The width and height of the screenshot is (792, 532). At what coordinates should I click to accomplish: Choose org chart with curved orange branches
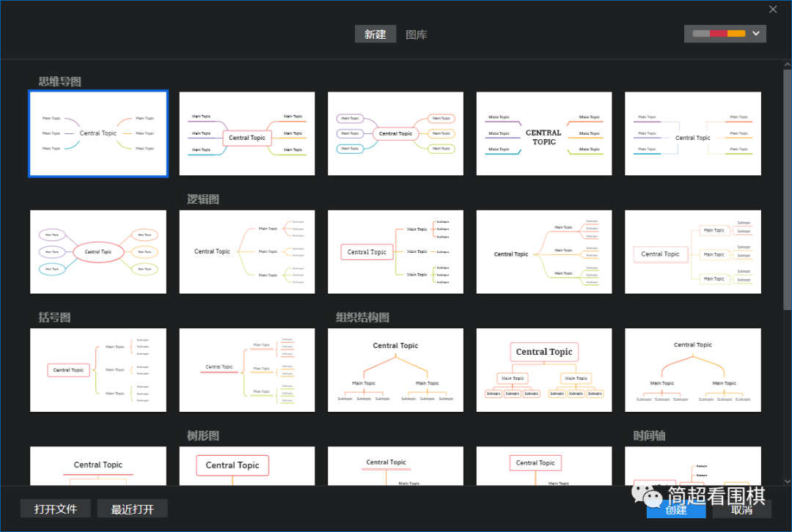click(693, 370)
